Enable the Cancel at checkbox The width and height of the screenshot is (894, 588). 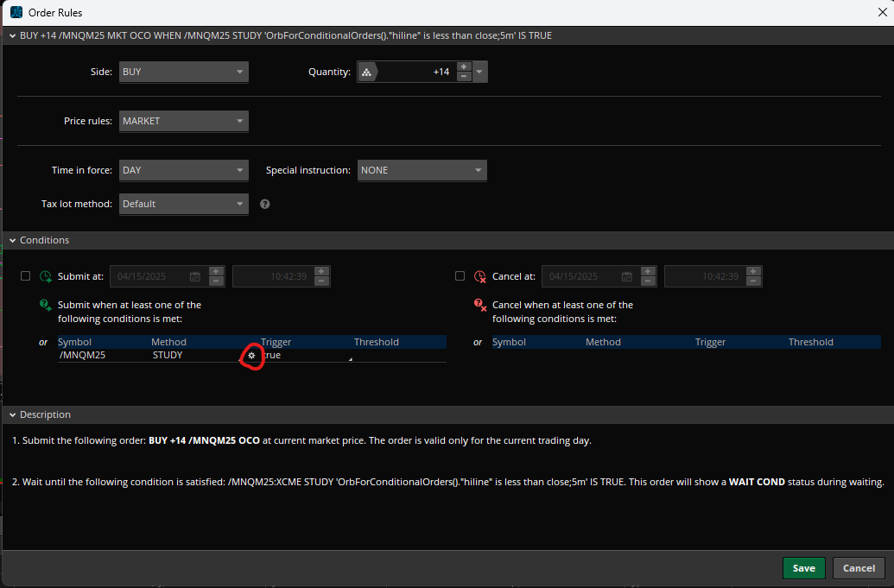click(x=460, y=276)
